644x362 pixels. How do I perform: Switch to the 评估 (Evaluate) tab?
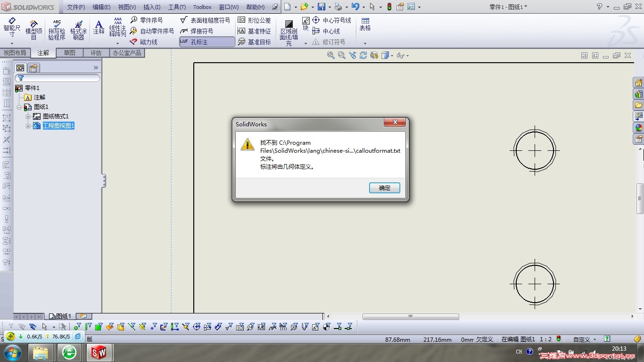coord(96,53)
